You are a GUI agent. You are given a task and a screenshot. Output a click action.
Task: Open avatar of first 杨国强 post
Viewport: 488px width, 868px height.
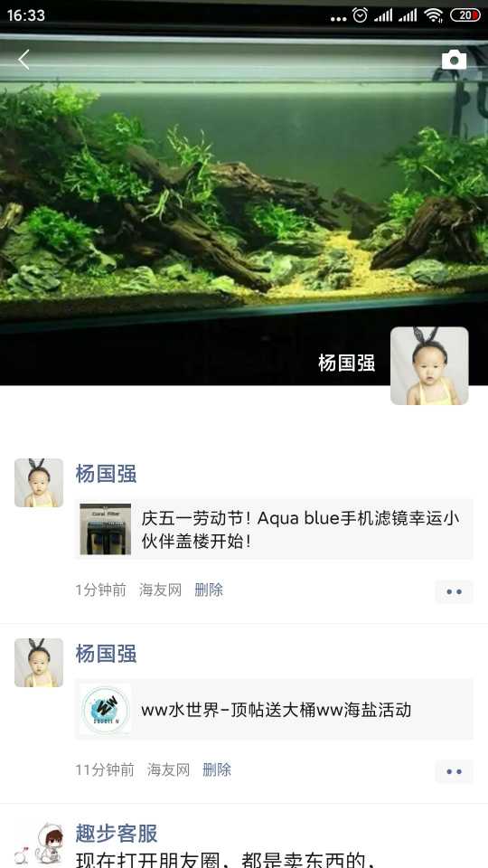point(39,483)
